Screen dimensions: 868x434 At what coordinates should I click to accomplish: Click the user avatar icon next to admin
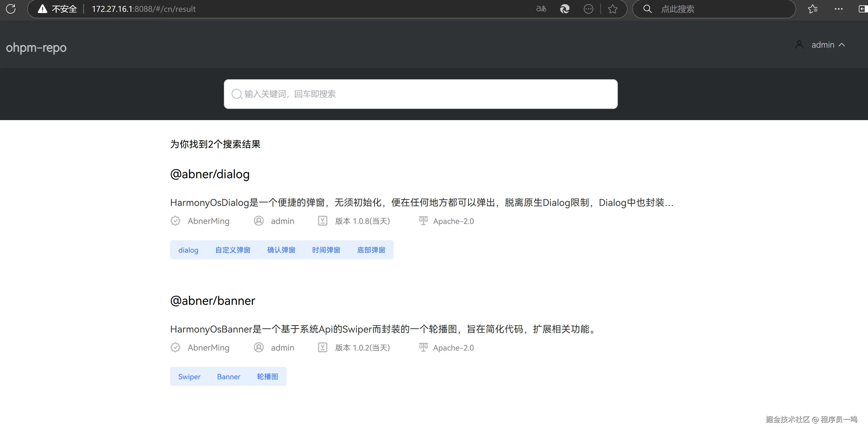(x=799, y=45)
